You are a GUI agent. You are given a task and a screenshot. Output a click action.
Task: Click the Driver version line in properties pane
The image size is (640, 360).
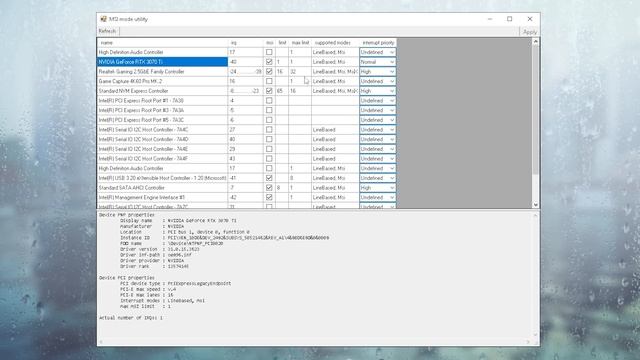(160, 249)
